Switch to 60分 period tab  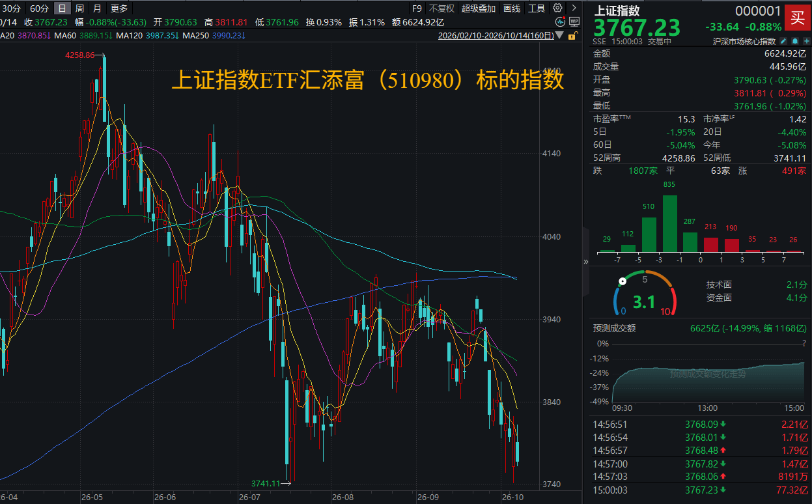[x=39, y=8]
